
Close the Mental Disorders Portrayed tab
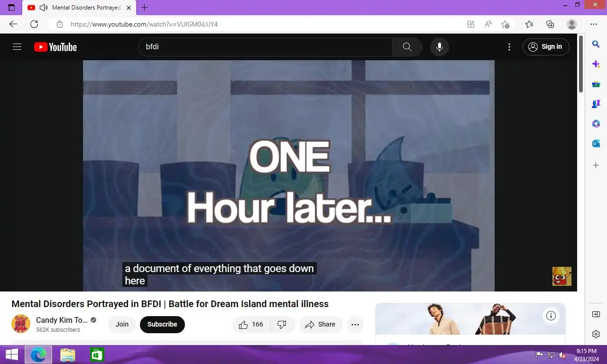(129, 8)
